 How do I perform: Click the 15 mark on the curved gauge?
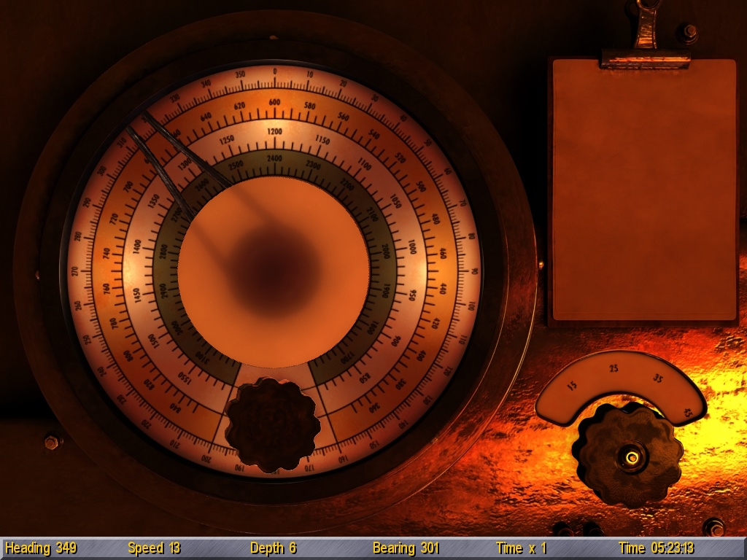[572, 384]
